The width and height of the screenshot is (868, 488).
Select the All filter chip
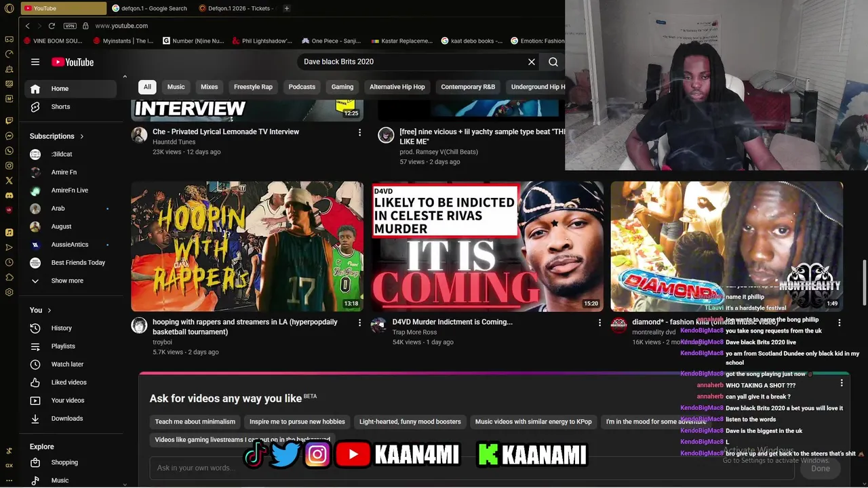click(147, 87)
